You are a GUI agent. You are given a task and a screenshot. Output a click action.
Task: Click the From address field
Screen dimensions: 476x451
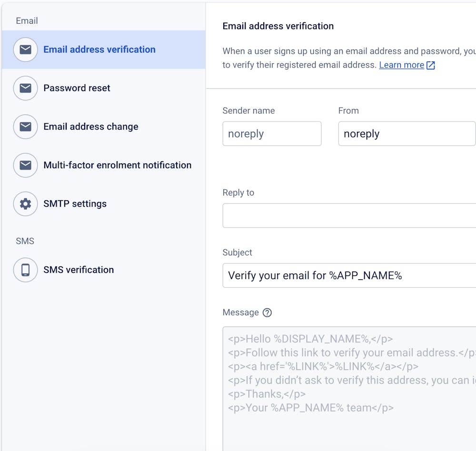[x=407, y=134]
